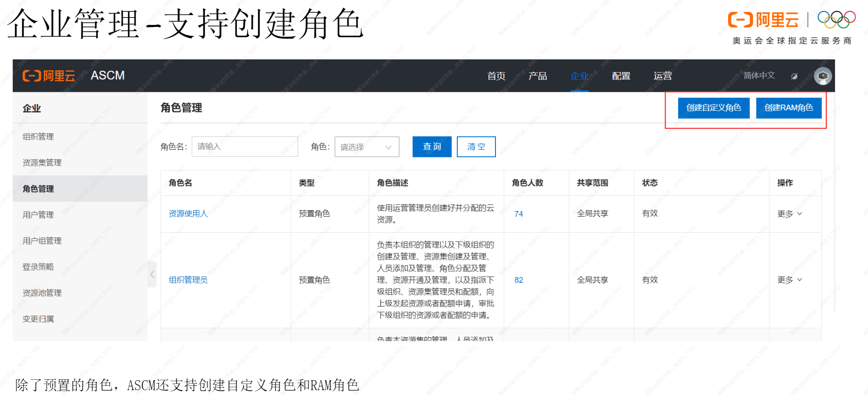Click 预置角色 in 资源使用人 row
Image resolution: width=868 pixels, height=400 pixels.
[314, 214]
